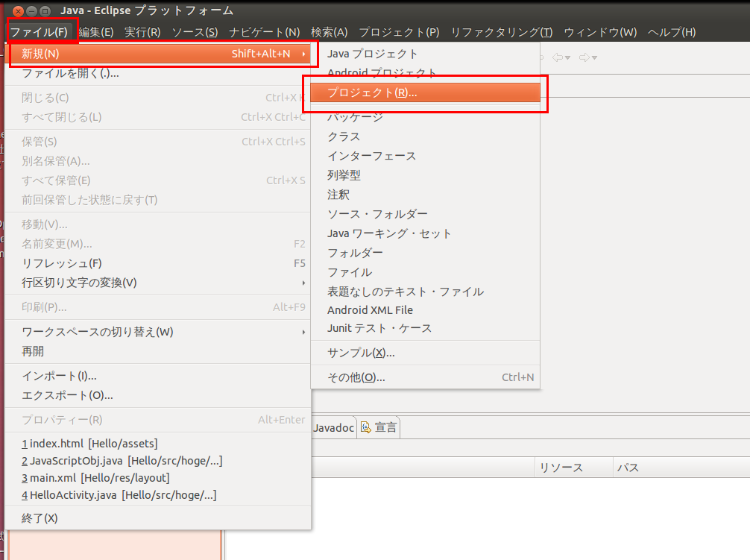Viewport: 750px width, 560px height.
Task: Open the ファイル(F) menu in the menu bar
Action: click(40, 32)
